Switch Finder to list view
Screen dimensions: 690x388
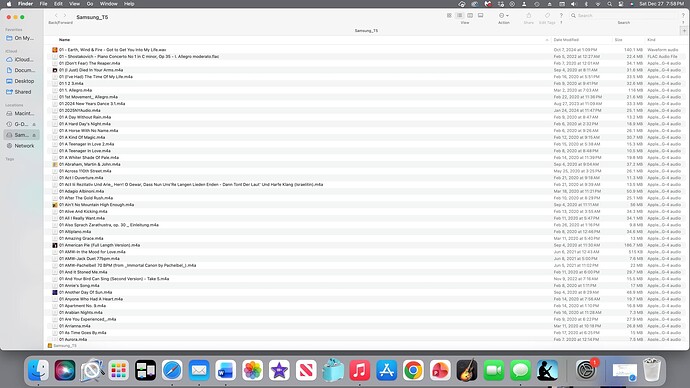(459, 15)
